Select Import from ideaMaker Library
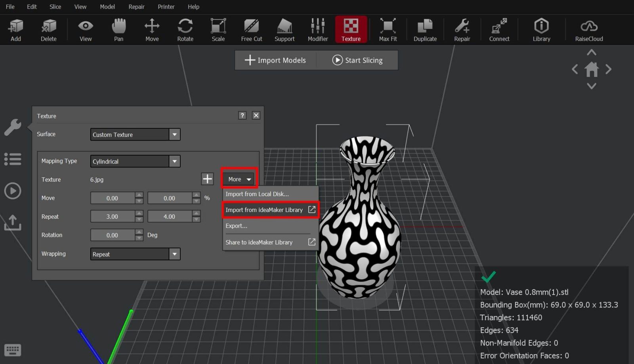 [265, 210]
